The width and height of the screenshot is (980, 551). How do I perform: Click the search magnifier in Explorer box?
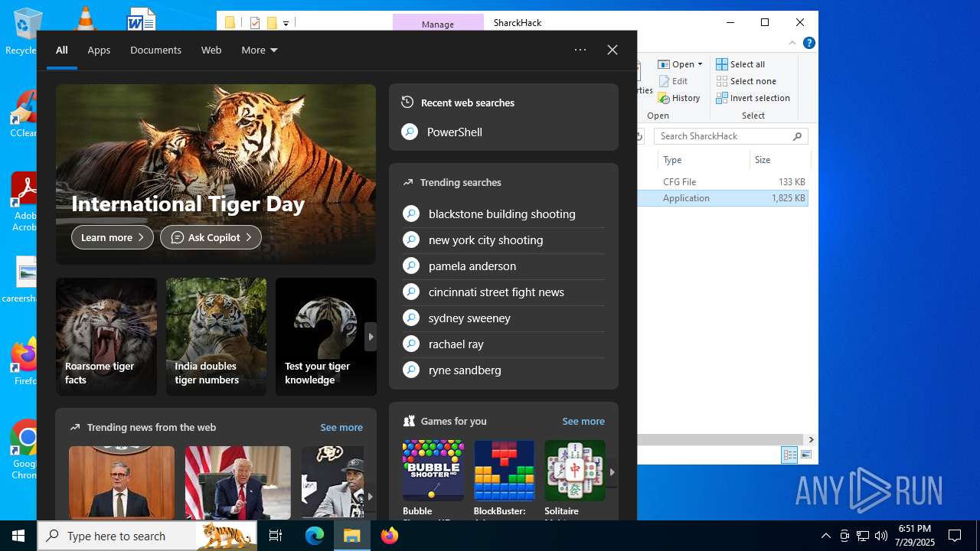tap(798, 136)
